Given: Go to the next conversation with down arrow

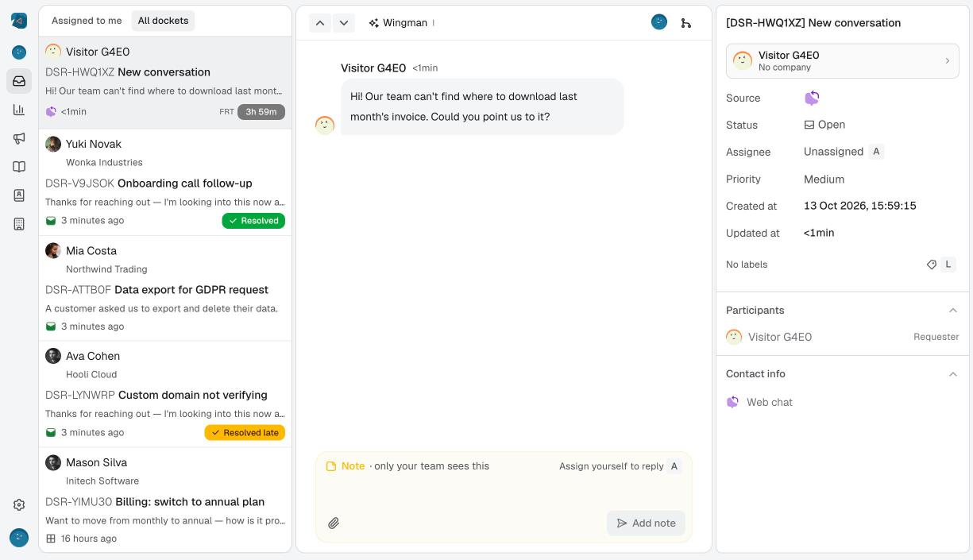Looking at the screenshot, I should pyautogui.click(x=344, y=23).
